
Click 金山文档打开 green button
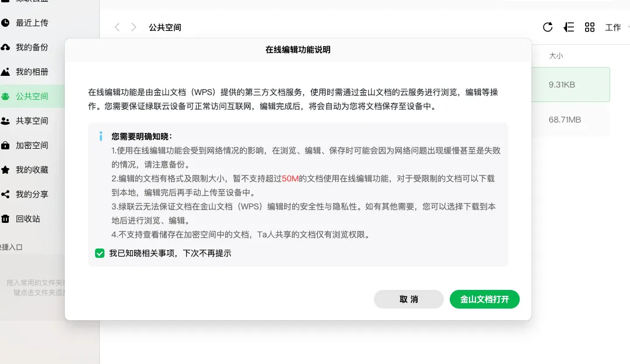[485, 299]
